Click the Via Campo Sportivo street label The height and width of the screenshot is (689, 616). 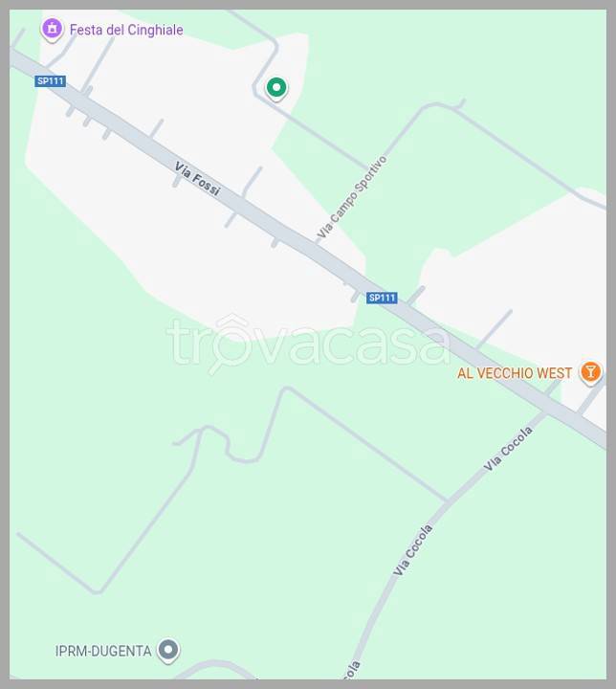click(352, 197)
